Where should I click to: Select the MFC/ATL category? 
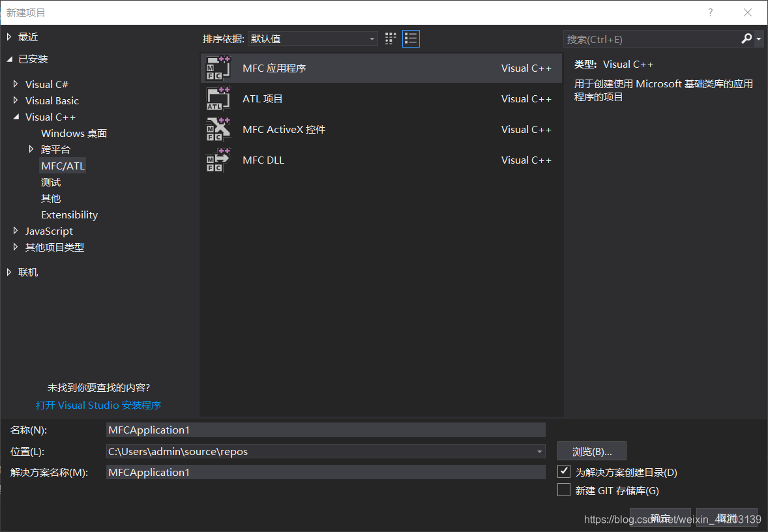pos(63,166)
